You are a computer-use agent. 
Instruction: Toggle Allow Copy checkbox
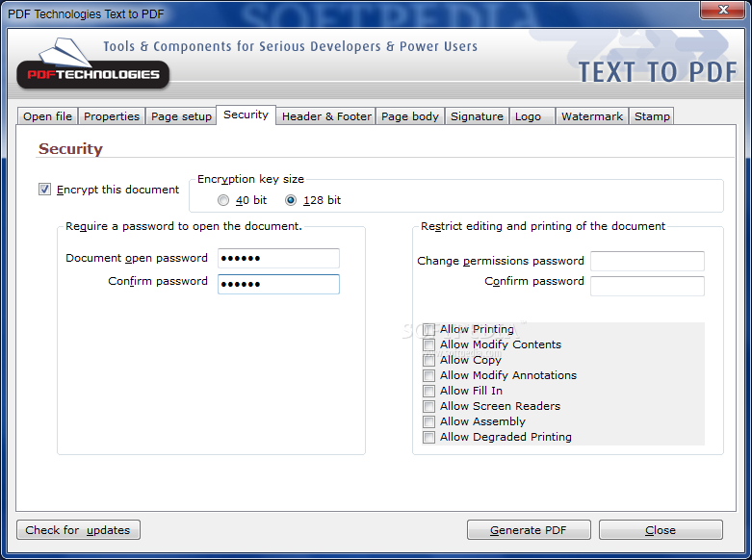point(429,360)
